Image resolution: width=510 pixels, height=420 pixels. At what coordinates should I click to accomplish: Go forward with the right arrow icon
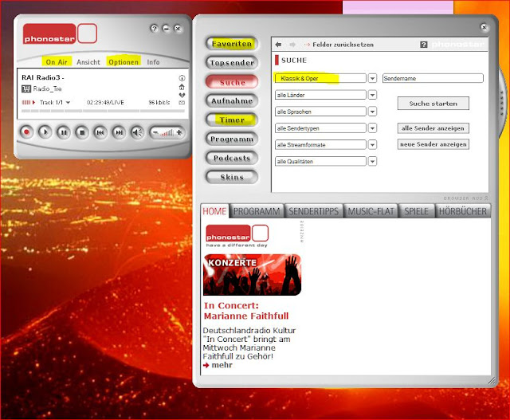(x=292, y=45)
